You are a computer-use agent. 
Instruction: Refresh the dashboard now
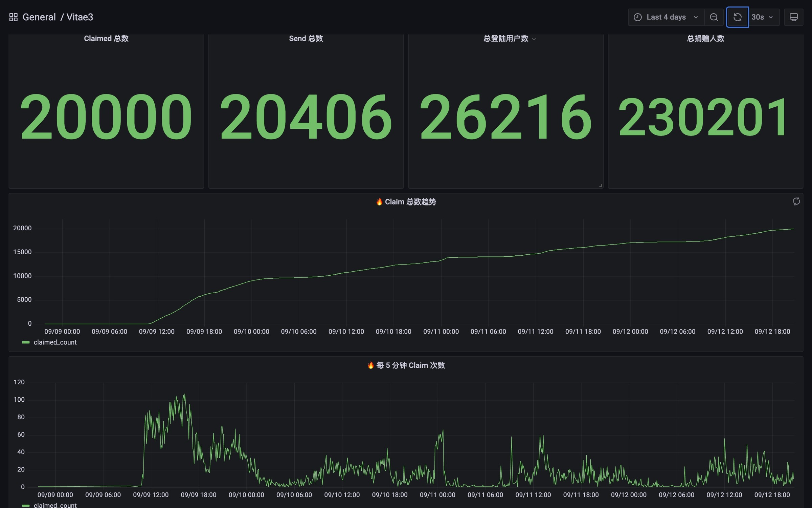pyautogui.click(x=737, y=17)
